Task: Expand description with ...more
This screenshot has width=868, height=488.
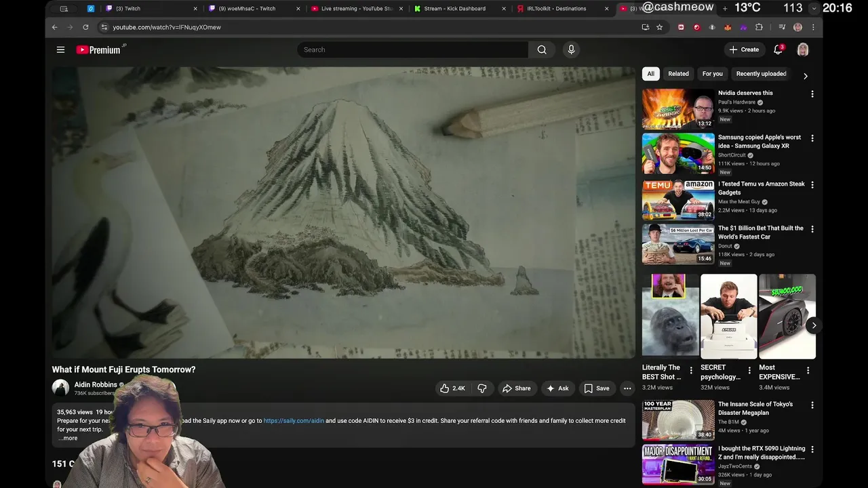Action: coord(68,438)
